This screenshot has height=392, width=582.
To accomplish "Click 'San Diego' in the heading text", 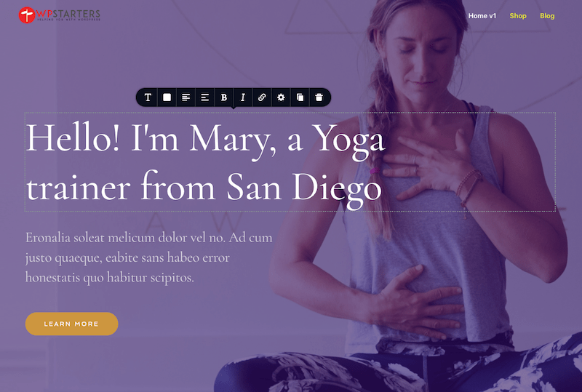I will 304,188.
